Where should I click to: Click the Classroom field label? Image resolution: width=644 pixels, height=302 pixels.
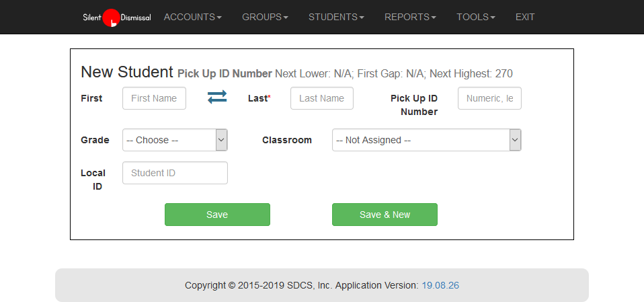pyautogui.click(x=287, y=140)
